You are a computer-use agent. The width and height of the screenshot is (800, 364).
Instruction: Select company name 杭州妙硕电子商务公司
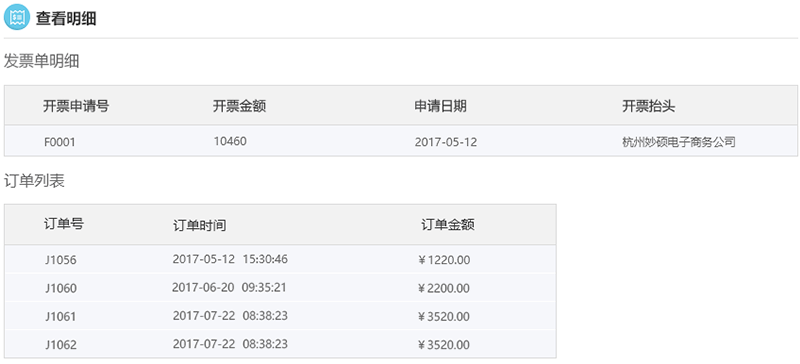click(679, 142)
